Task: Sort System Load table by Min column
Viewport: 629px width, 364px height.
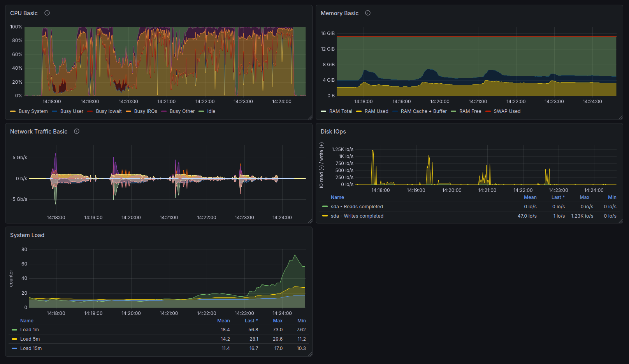Action: pos(302,321)
